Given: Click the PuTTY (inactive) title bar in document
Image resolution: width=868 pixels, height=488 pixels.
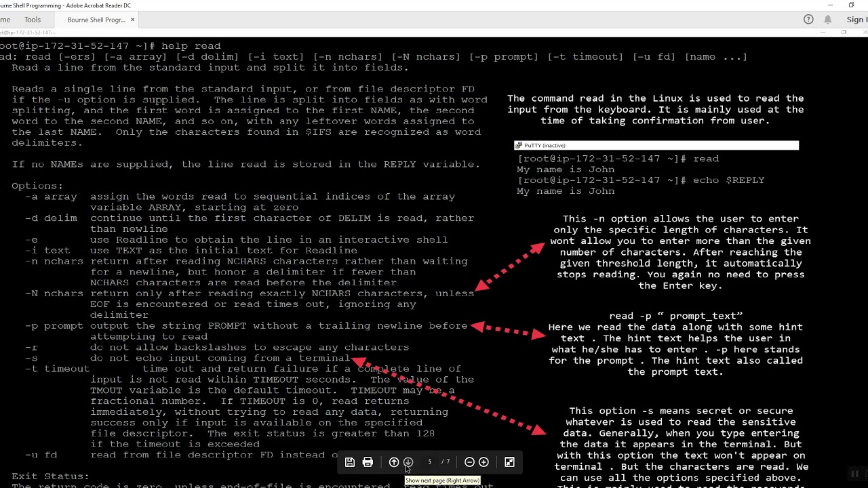Looking at the screenshot, I should [656, 145].
